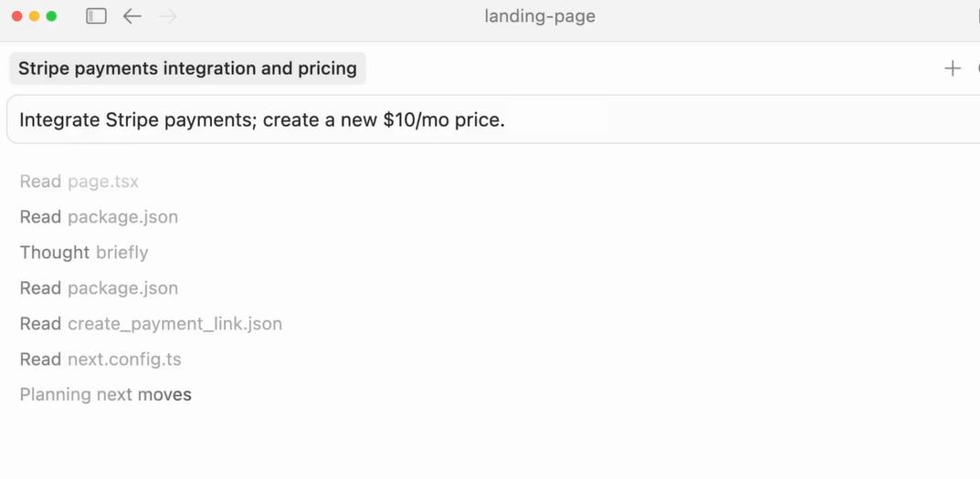Go forward with the right arrow

tap(167, 16)
